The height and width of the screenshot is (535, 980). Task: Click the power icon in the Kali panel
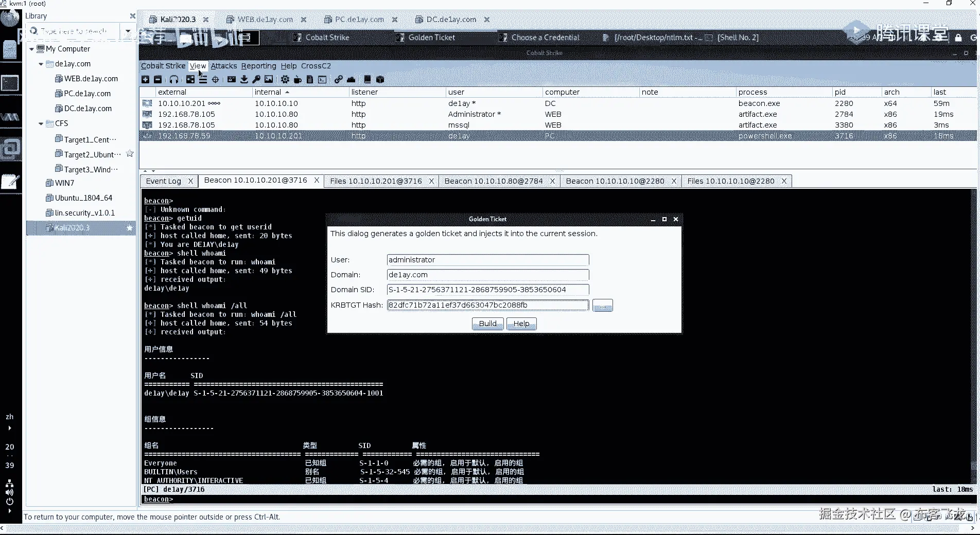[x=9, y=502]
